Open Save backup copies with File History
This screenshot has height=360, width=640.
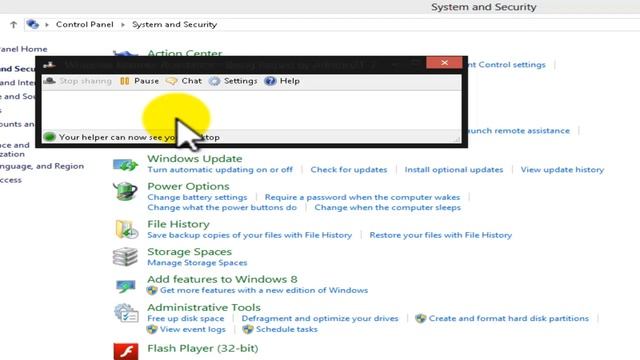249,235
